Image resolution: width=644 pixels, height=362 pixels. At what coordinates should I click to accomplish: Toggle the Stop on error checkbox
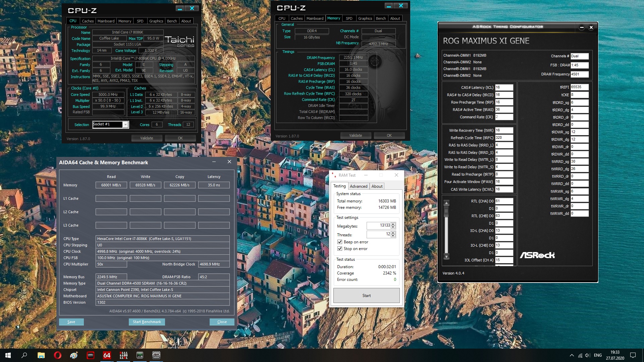pyautogui.click(x=340, y=249)
